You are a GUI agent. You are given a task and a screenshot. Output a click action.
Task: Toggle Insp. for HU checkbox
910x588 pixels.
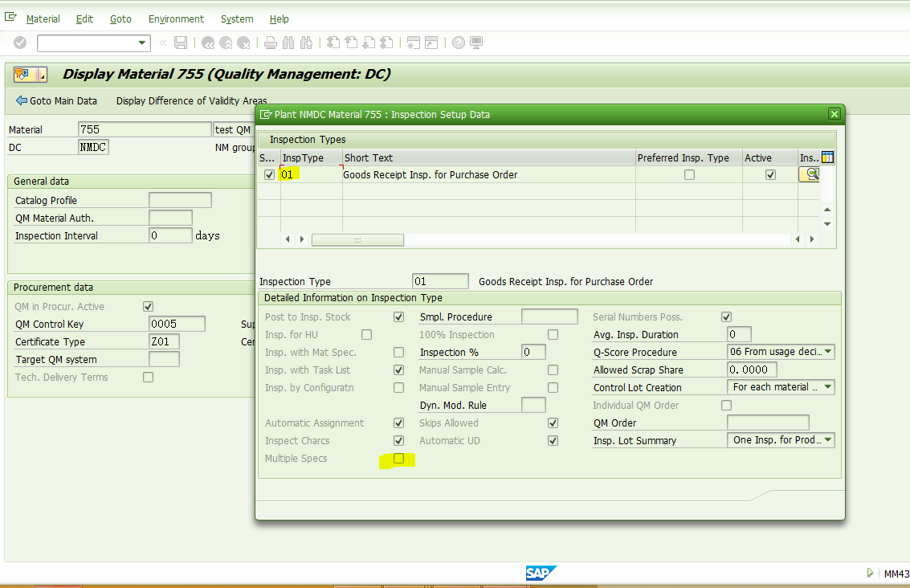[367, 335]
